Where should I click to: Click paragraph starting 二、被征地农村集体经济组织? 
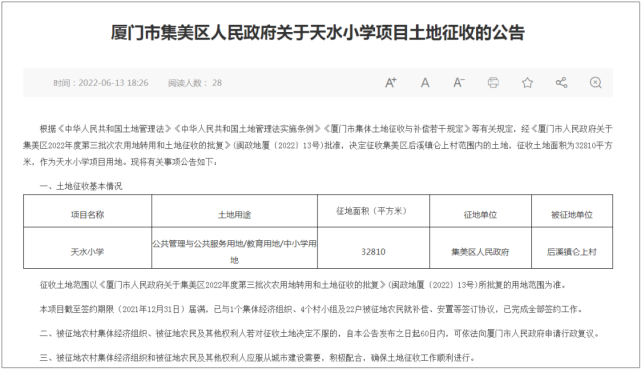coord(320,334)
